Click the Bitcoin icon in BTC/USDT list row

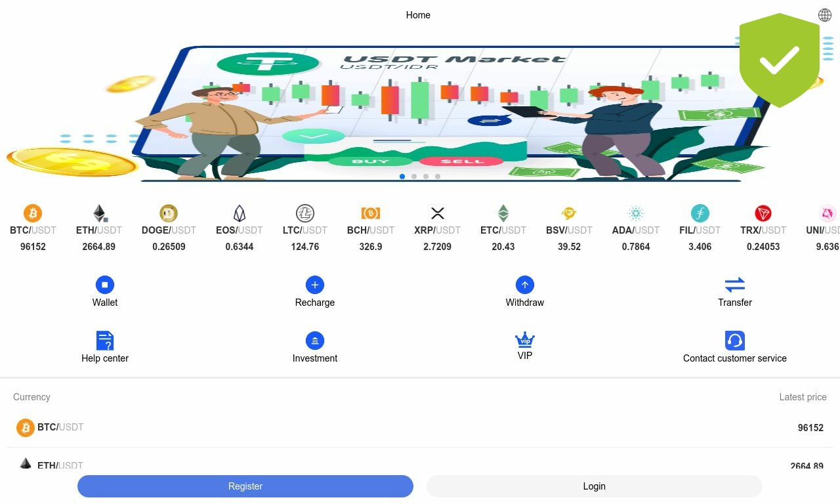click(x=26, y=428)
